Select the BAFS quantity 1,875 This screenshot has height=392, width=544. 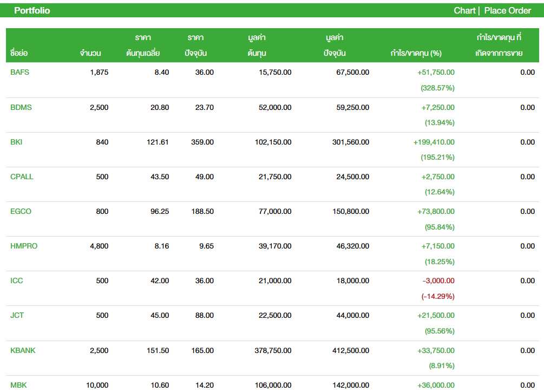coord(99,72)
